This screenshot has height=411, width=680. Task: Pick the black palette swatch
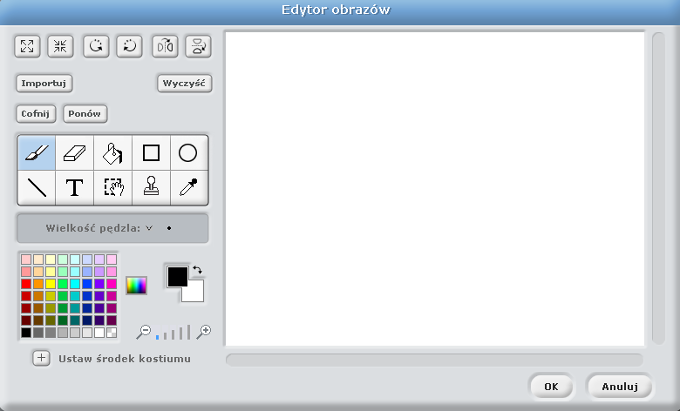(26, 333)
